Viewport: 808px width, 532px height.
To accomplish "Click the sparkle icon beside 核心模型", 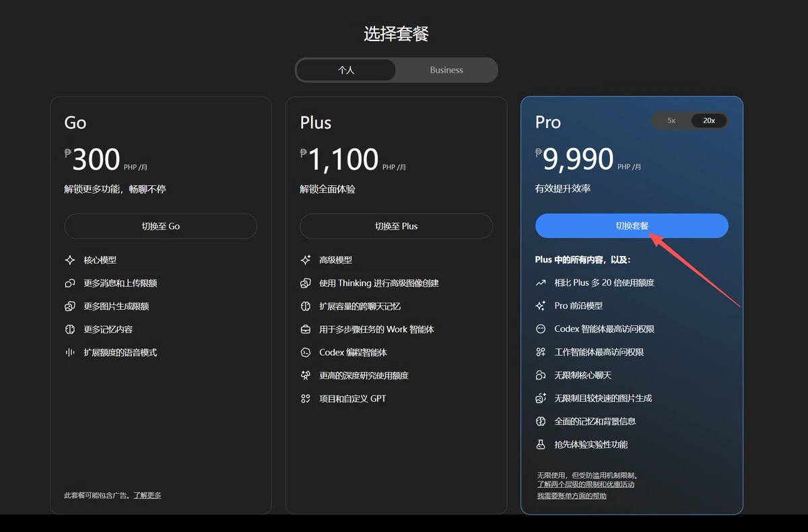I will tap(69, 260).
